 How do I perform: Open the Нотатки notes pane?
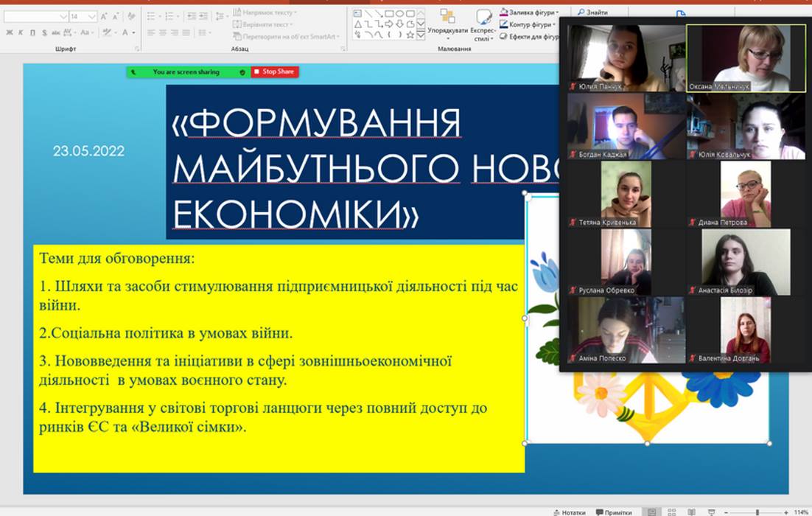point(568,512)
